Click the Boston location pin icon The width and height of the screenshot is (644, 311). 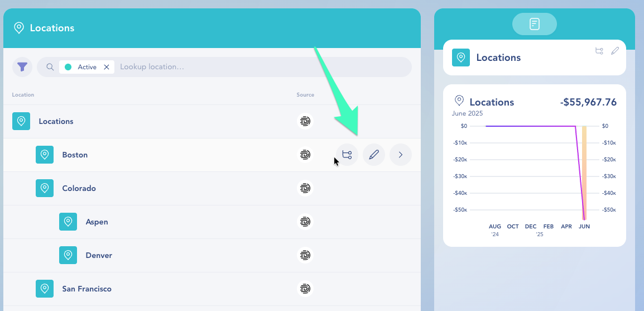point(45,155)
